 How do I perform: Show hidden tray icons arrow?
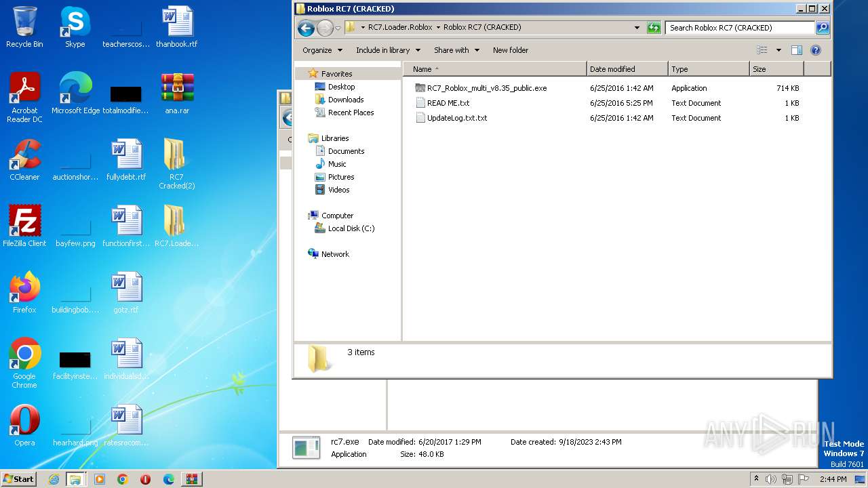tap(756, 479)
